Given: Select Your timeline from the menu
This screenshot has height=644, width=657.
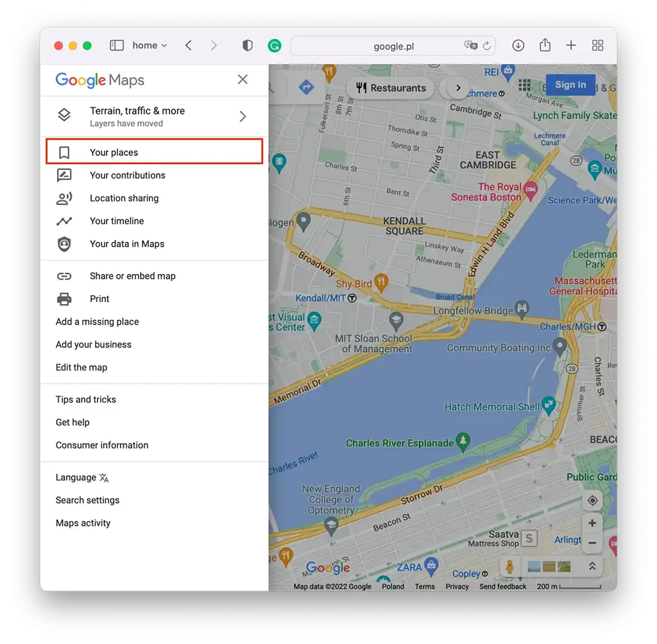Looking at the screenshot, I should 117,221.
